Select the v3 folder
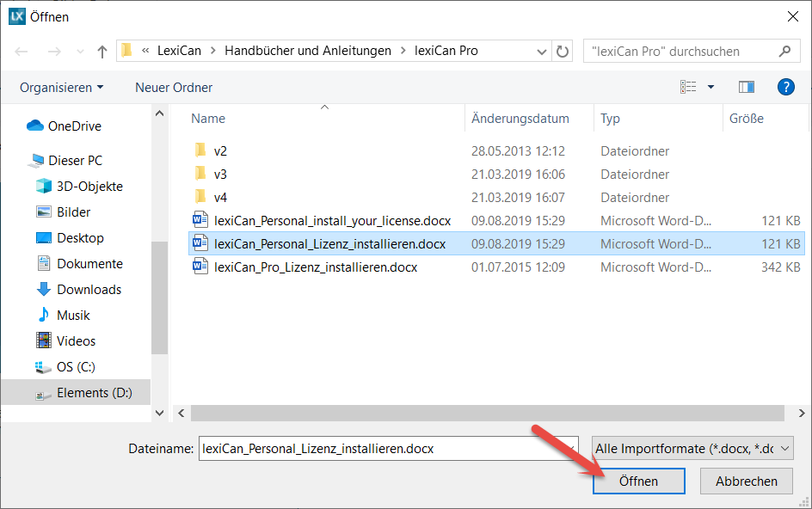 tap(220, 175)
